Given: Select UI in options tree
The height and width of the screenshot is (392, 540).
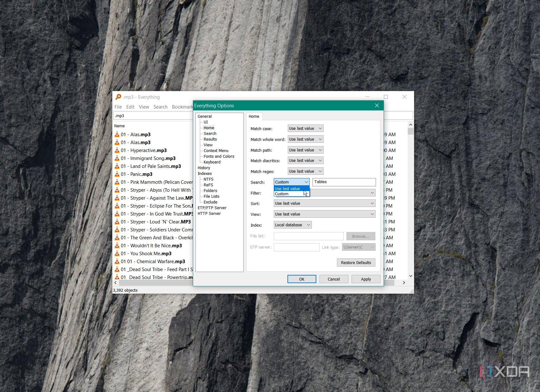Looking at the screenshot, I should (x=206, y=122).
